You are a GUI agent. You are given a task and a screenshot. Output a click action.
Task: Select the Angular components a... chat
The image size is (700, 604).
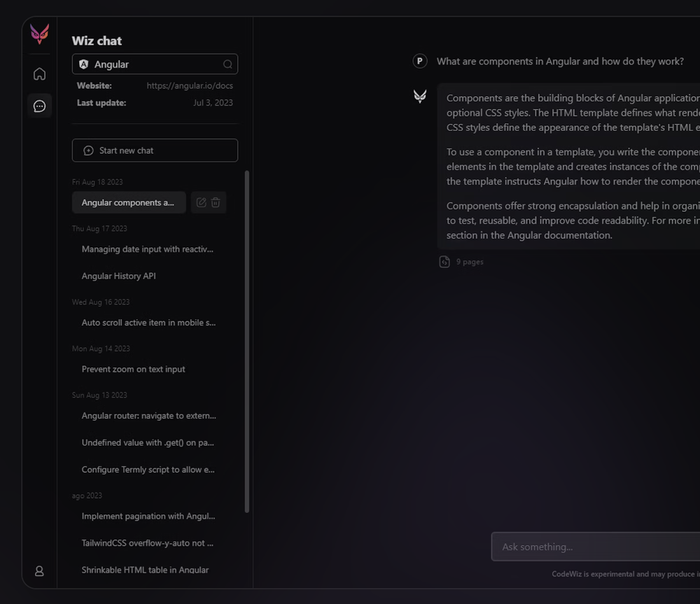129,203
